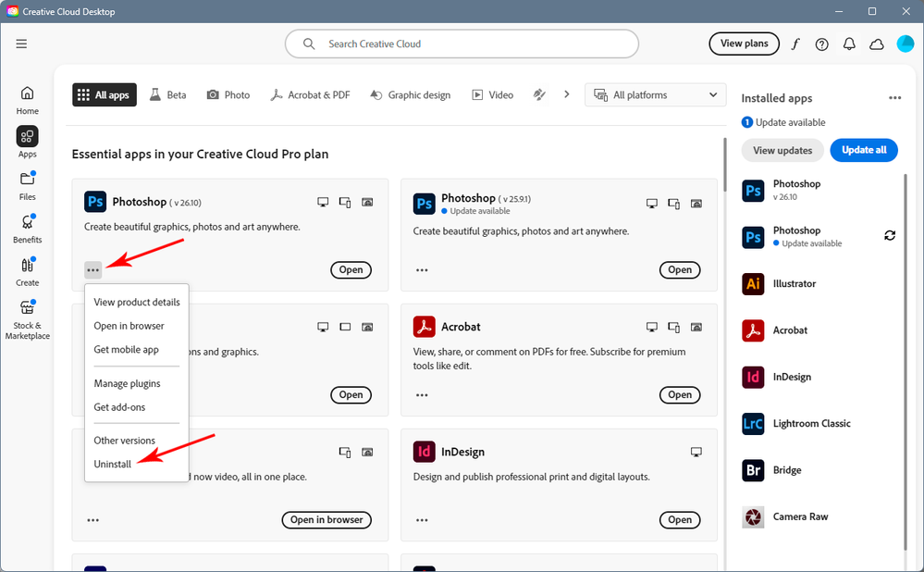Switch to Graphic design tab

(x=410, y=95)
